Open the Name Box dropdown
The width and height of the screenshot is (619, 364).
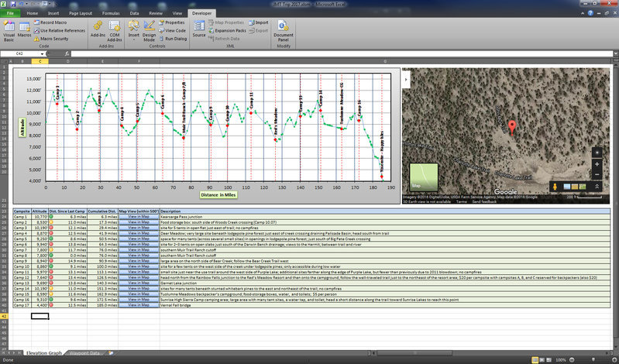[43, 53]
